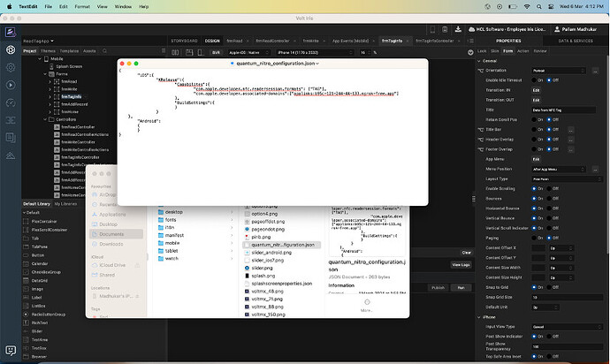This screenshot has width=610, height=364.
Task: Set Enable Idle Timeout to On
Action: point(534,80)
